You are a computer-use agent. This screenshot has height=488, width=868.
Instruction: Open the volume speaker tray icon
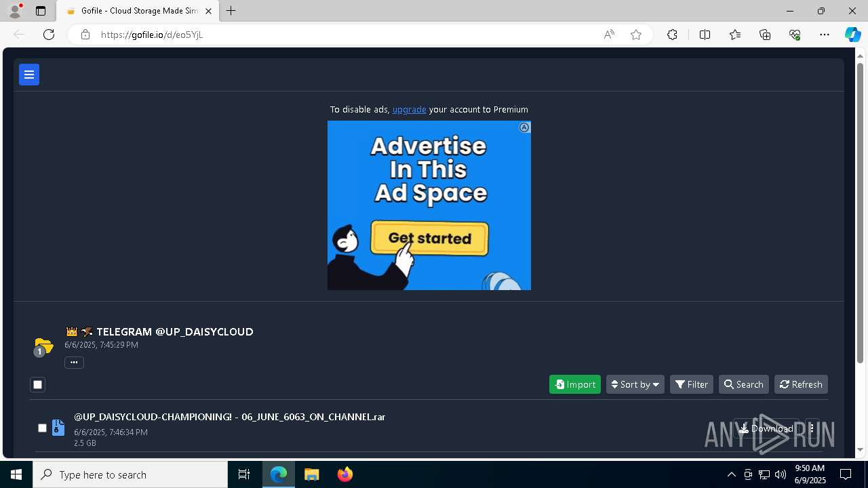coord(781,474)
